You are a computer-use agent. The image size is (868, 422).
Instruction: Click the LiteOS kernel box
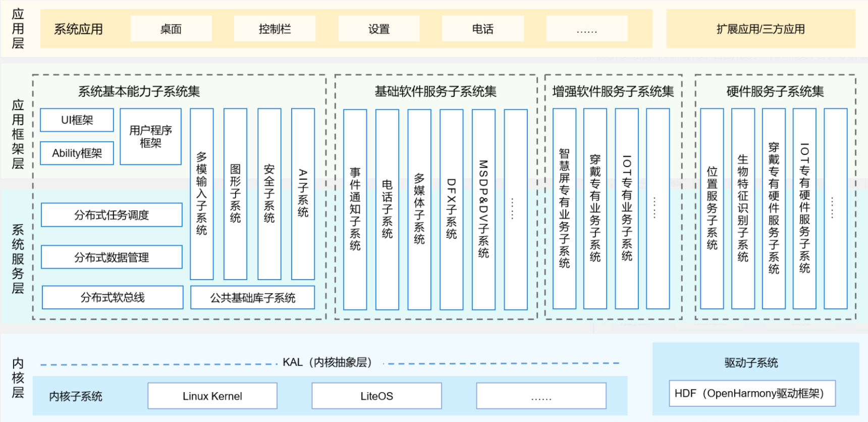pyautogui.click(x=376, y=396)
